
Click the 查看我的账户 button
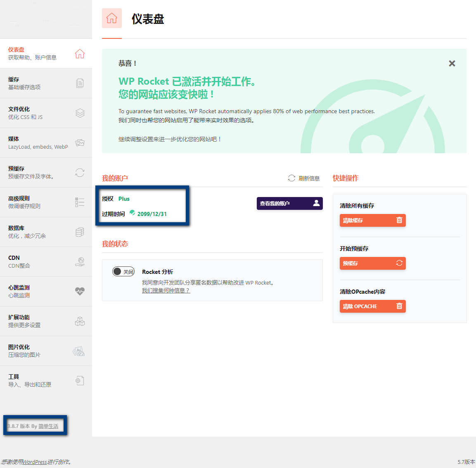coord(290,203)
